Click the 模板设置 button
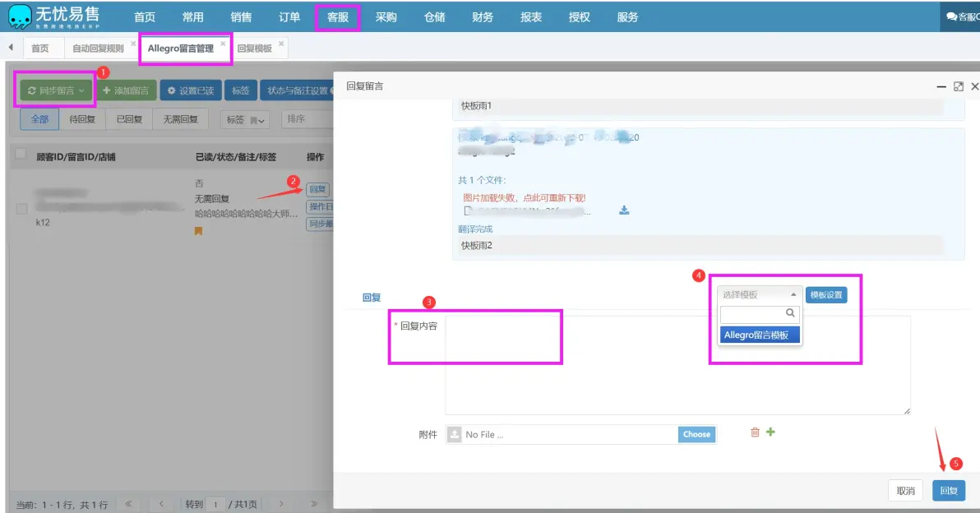 coord(826,295)
